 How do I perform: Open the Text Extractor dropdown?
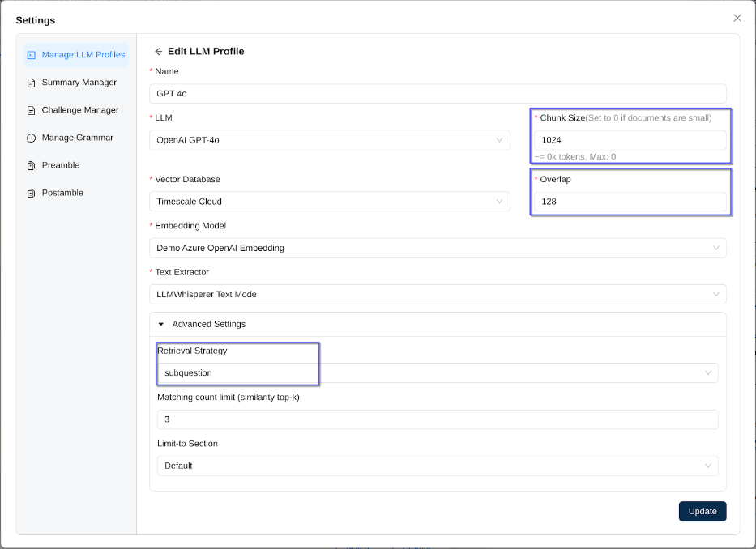click(x=438, y=294)
